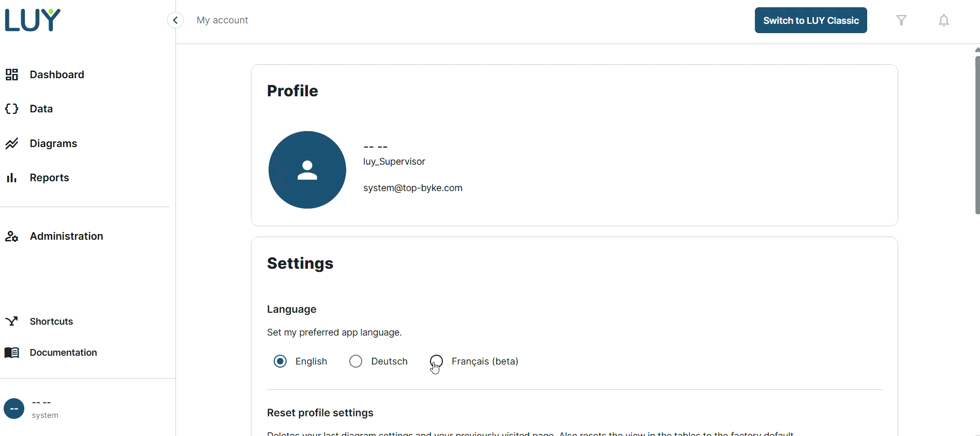
Task: Click Switch to LUY Classic button
Action: click(x=811, y=20)
